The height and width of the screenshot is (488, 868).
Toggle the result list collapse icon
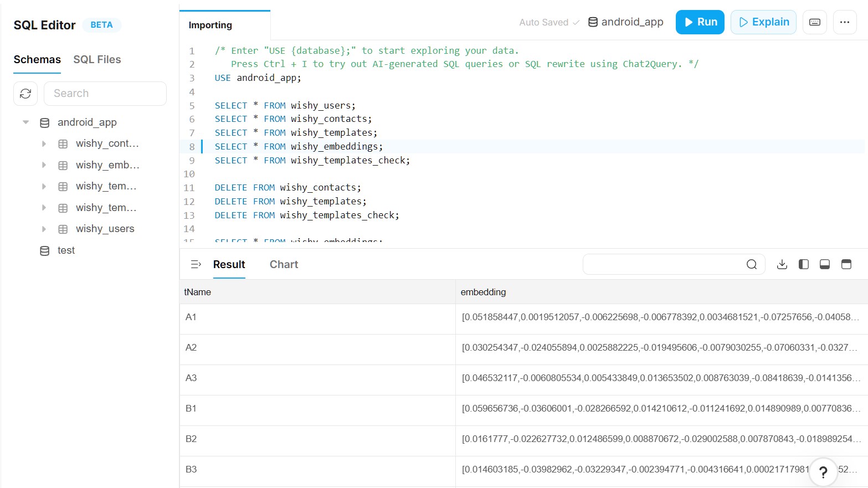click(x=196, y=264)
